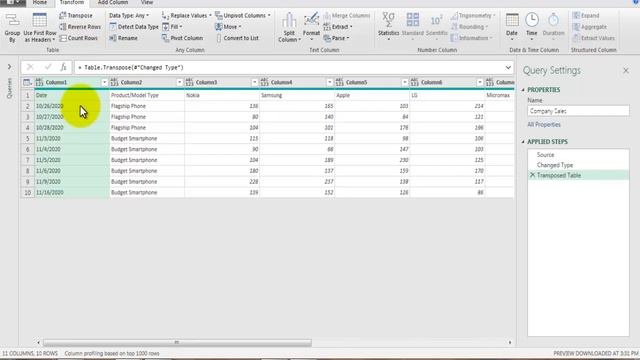This screenshot has width=640, height=360.
Task: Click the Column6 type icon
Action: click(414, 82)
